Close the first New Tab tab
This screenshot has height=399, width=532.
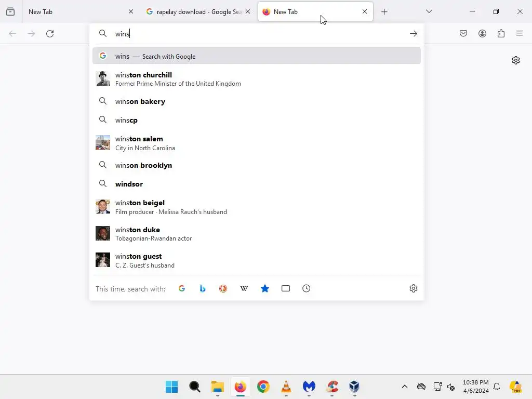click(x=131, y=12)
